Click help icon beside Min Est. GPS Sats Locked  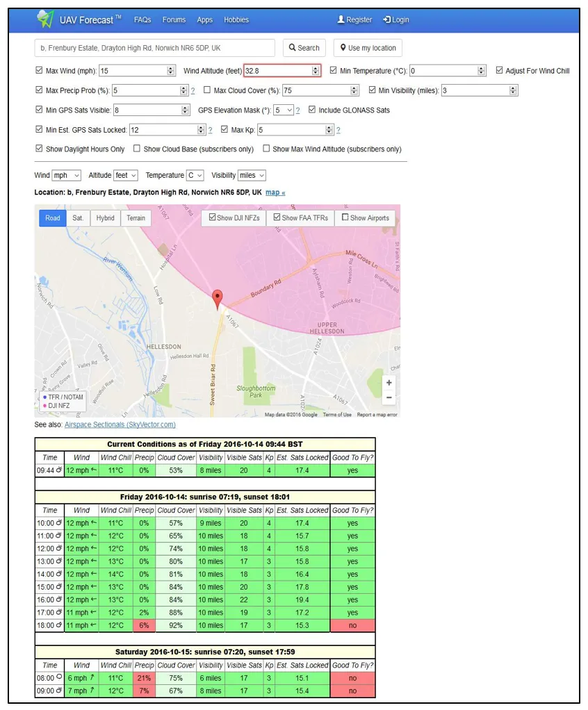coord(210,130)
